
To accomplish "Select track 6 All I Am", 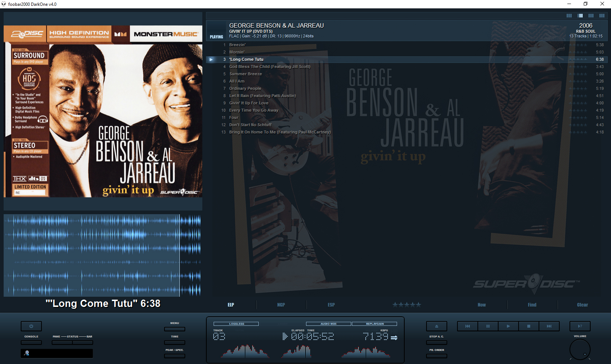I will coord(407,81).
